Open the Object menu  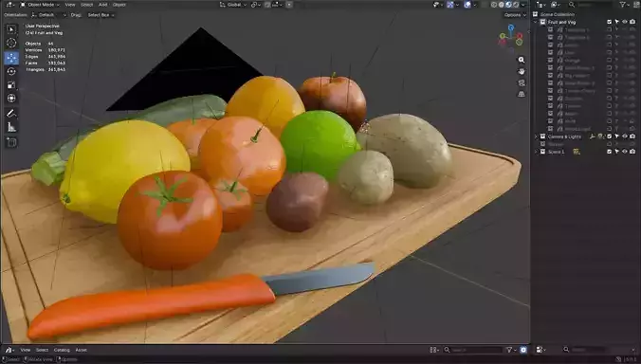(x=119, y=5)
